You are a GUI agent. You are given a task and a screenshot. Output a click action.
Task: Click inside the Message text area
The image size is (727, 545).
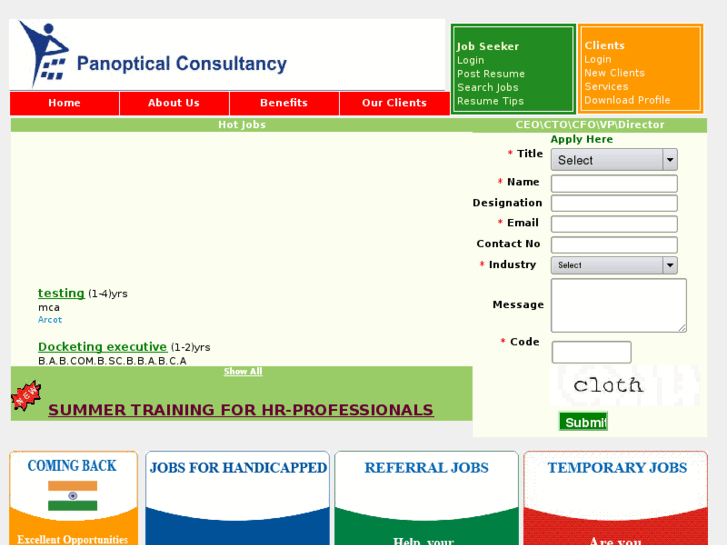(619, 305)
